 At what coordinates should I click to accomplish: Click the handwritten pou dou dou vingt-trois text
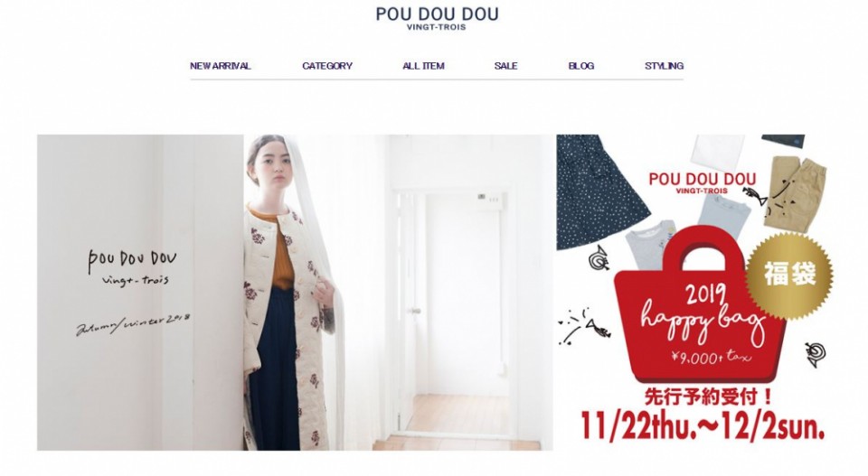point(132,267)
